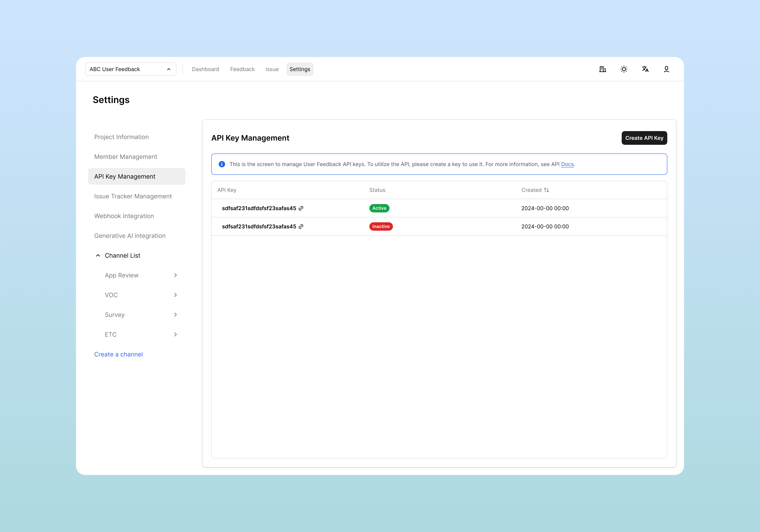Select Webhook Integration in sidebar
Viewport: 760px width, 532px height.
(x=124, y=216)
